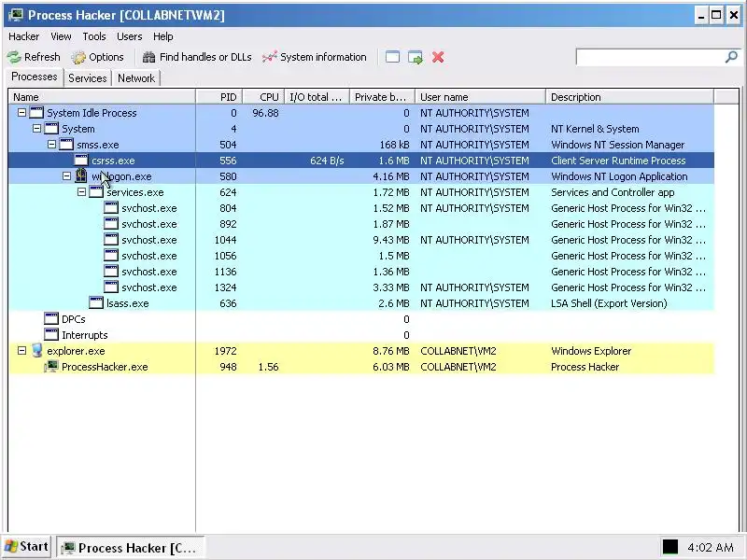This screenshot has height=560, width=747.
Task: Click the find window and thread icon
Action: tap(416, 57)
